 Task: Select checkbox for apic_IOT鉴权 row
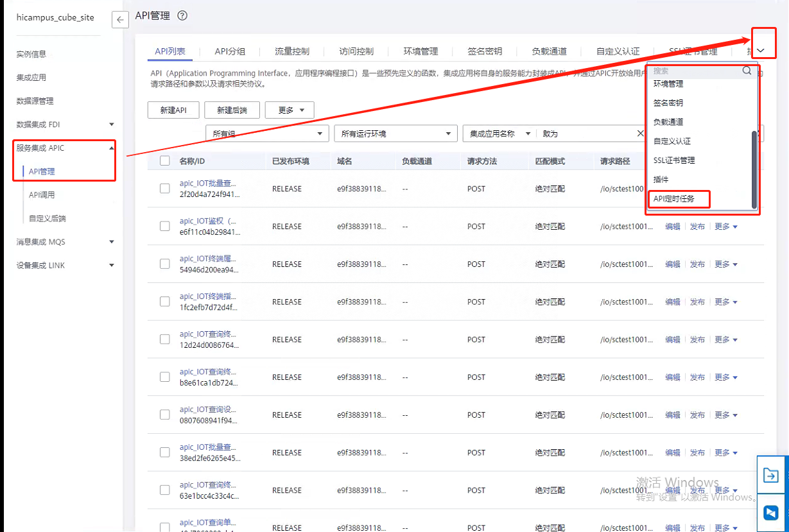coord(165,227)
